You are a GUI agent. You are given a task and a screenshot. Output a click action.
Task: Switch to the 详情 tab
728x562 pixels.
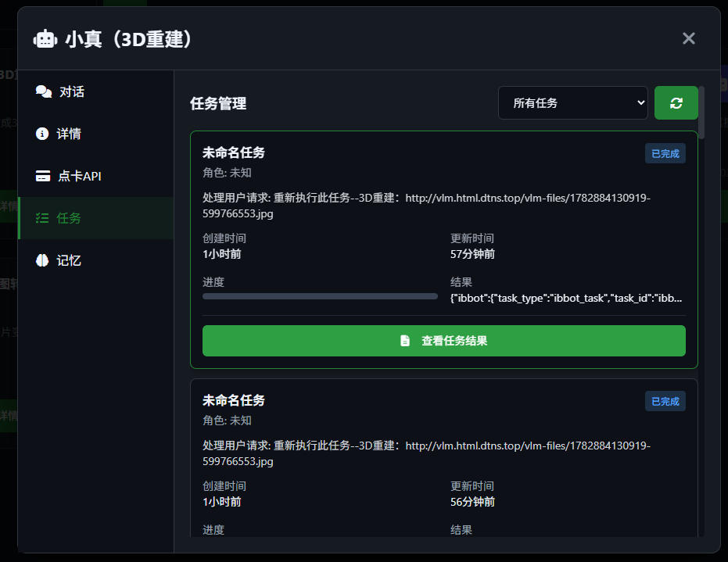tap(95, 134)
